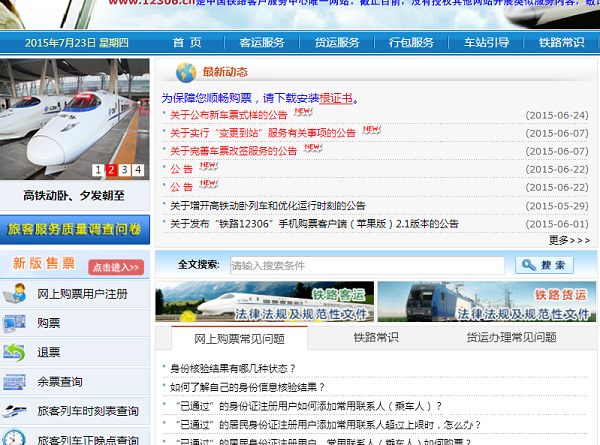Switch to the 铁路常识 tab below banners
This screenshot has width=600, height=445.
(x=376, y=337)
